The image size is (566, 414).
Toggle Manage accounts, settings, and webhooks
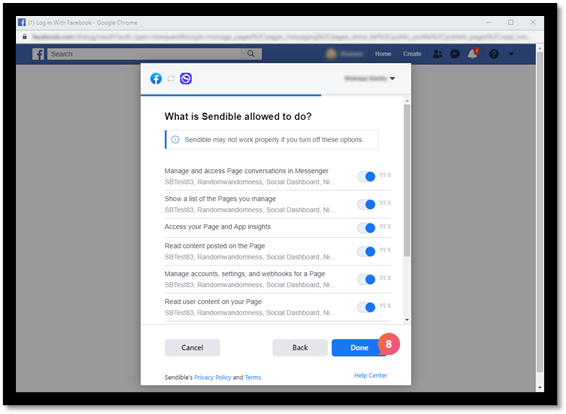366,279
